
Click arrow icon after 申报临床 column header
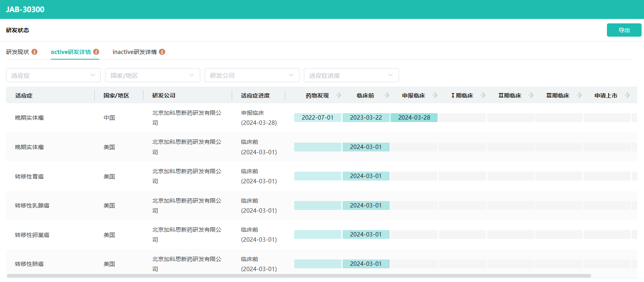(x=435, y=95)
